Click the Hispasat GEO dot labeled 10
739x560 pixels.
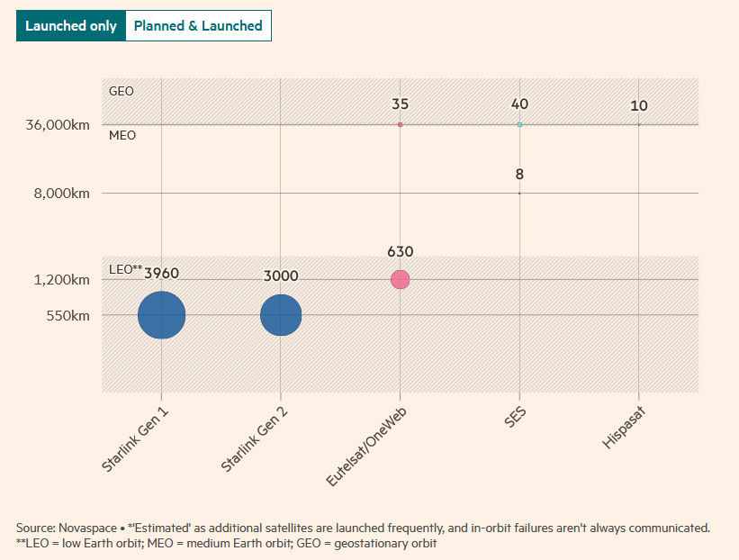coord(638,124)
